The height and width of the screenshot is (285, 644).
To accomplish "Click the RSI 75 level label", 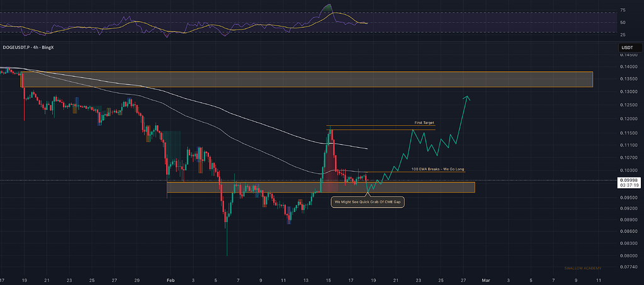I will click(x=622, y=11).
